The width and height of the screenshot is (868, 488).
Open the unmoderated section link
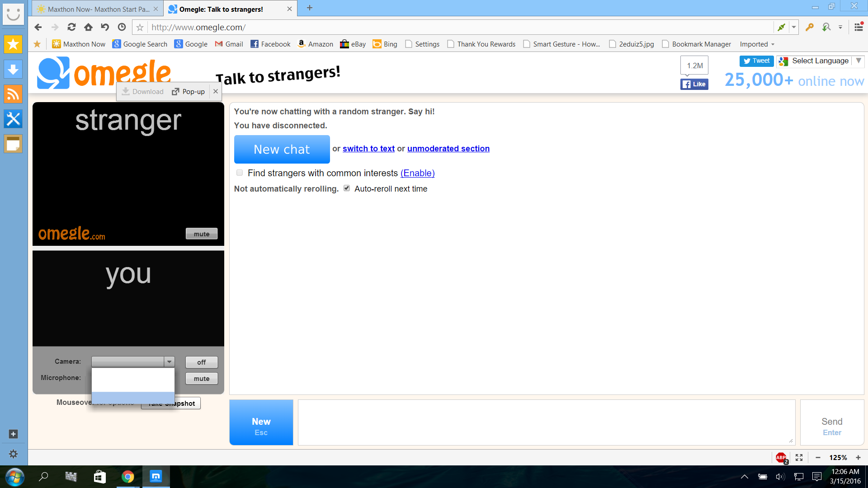click(x=448, y=149)
